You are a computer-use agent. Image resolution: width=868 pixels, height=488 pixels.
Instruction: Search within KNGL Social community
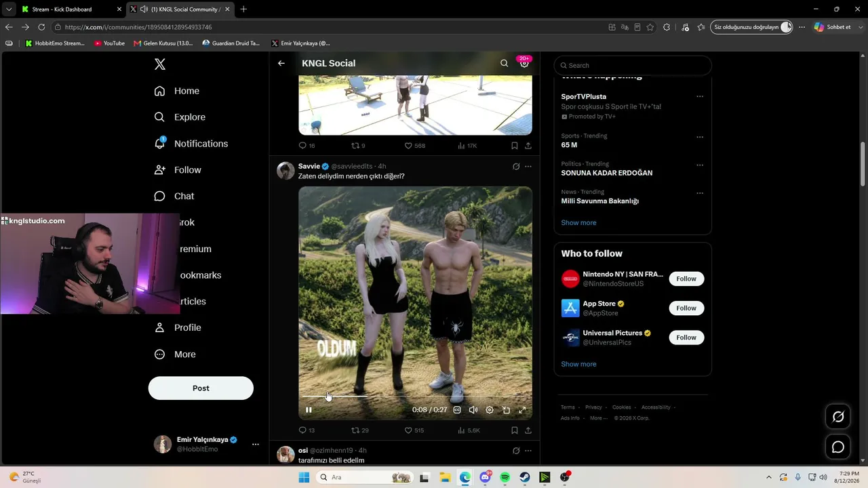coord(504,63)
